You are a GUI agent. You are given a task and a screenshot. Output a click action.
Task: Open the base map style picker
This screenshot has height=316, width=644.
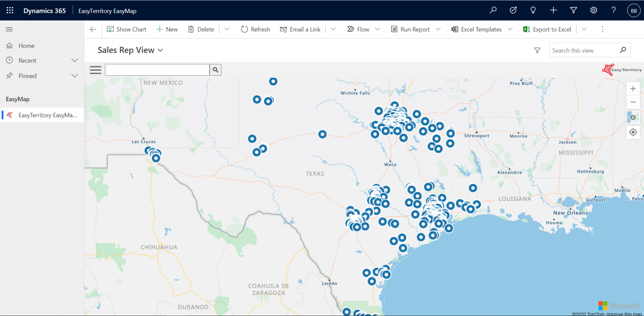tap(633, 117)
